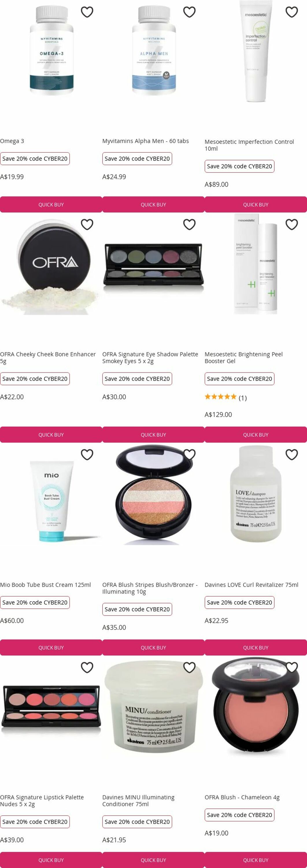
Task: Click CYBER20 offer badge under Alpha Men
Action: pos(137,159)
